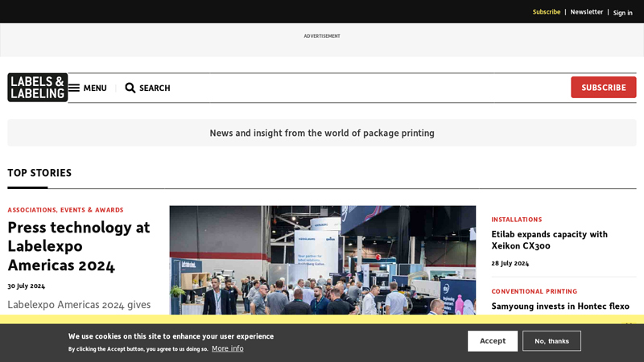644x362 pixels.
Task: Open the CONVENTIONAL PRINTING category link
Action: 535,291
